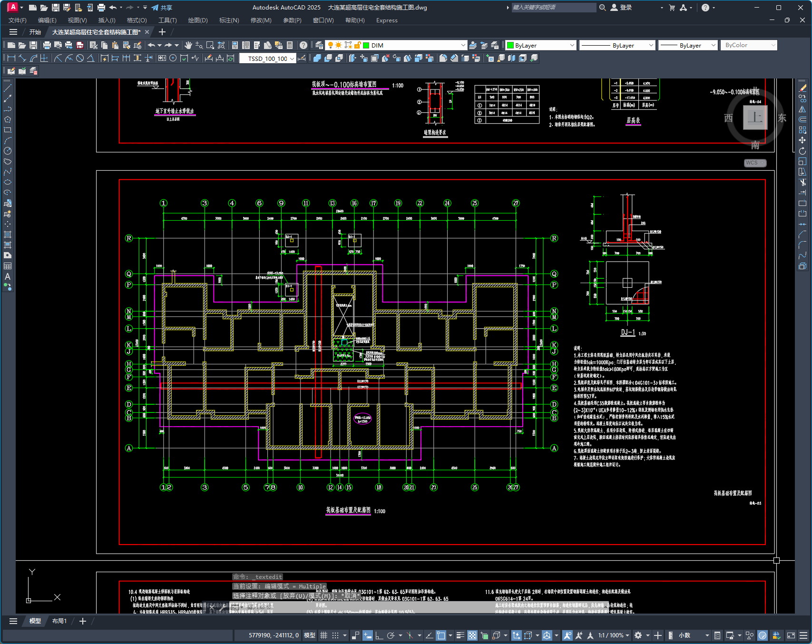Select the Angular dimension tool

(90, 58)
